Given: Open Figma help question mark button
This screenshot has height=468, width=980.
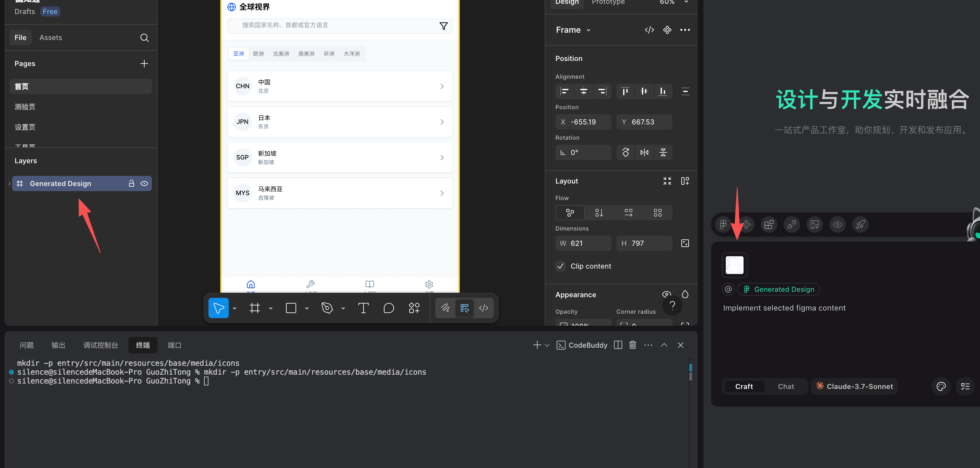Looking at the screenshot, I should (672, 305).
